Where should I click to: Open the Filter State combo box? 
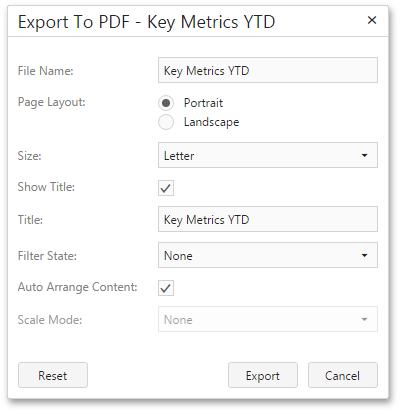[x=268, y=255]
